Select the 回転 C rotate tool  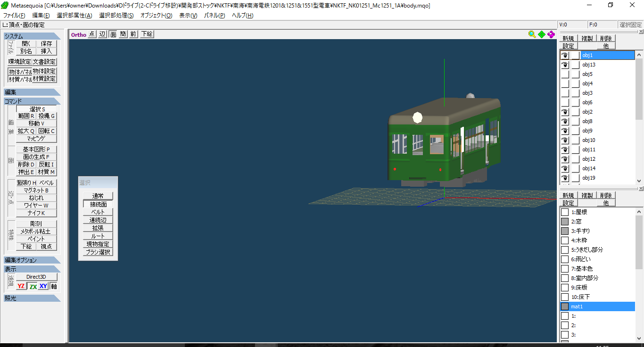click(47, 131)
